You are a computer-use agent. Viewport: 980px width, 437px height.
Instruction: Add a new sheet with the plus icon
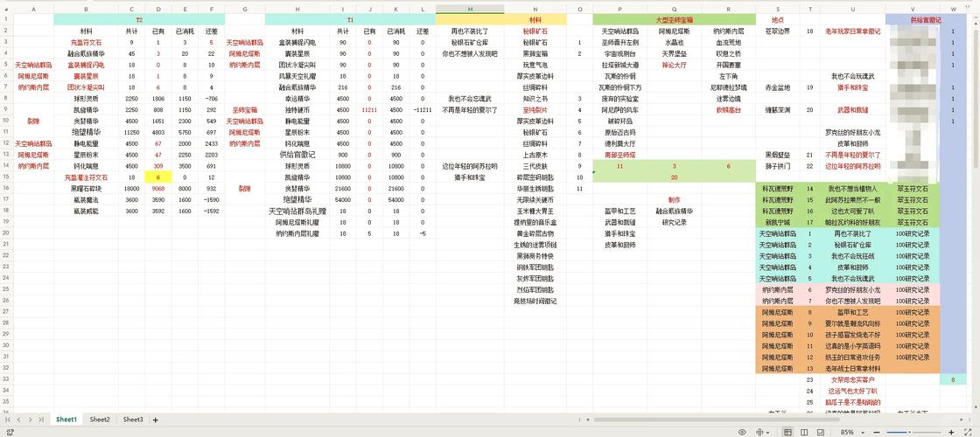click(156, 420)
